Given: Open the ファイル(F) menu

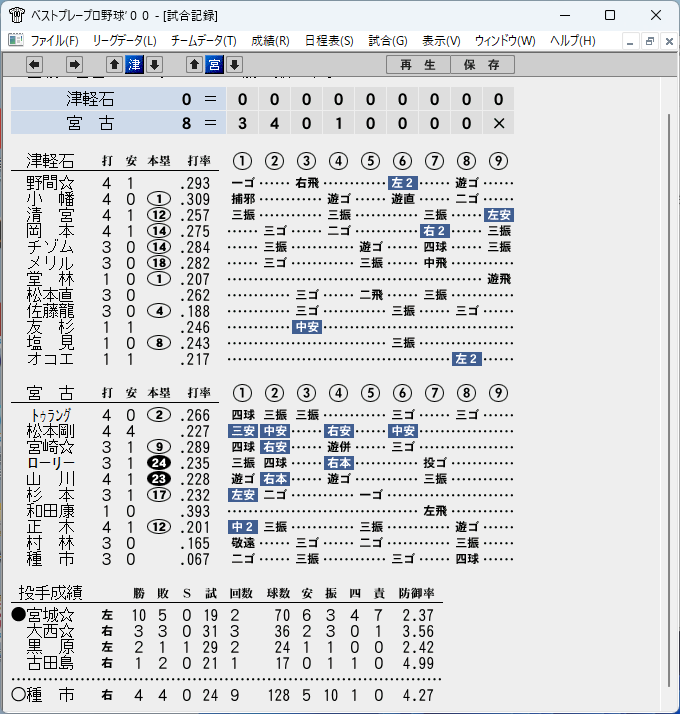Looking at the screenshot, I should (54, 41).
